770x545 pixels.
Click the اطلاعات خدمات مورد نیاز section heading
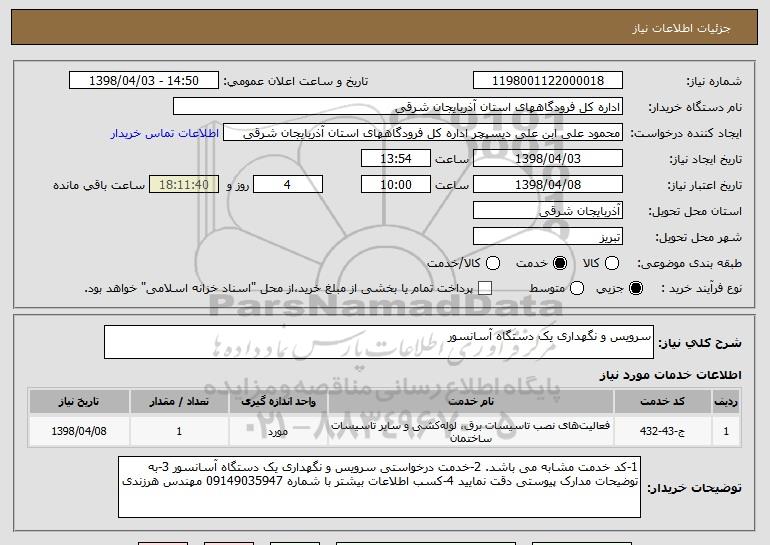coord(670,375)
